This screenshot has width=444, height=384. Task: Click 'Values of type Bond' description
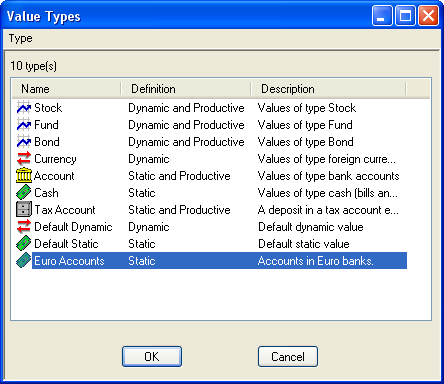[x=306, y=142]
